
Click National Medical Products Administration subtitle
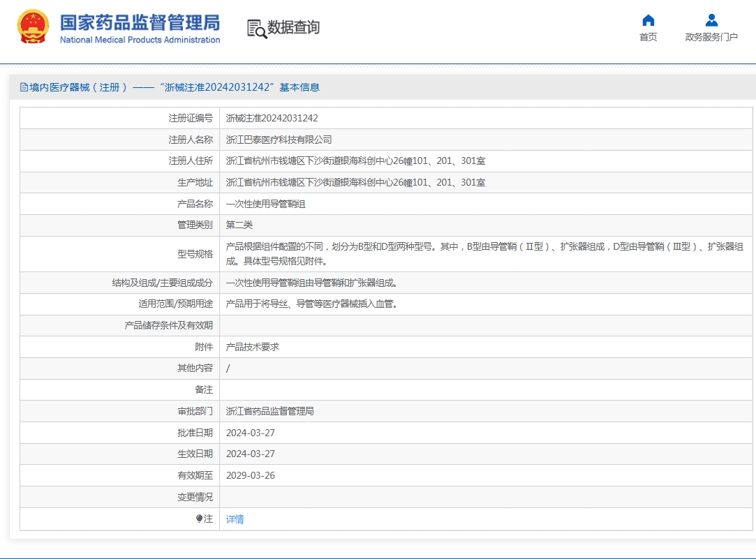(x=140, y=40)
